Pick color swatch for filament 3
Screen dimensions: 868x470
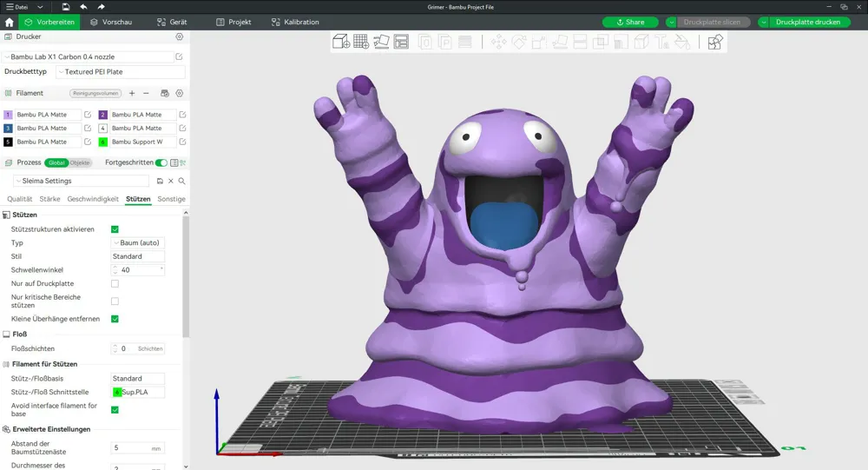click(8, 128)
